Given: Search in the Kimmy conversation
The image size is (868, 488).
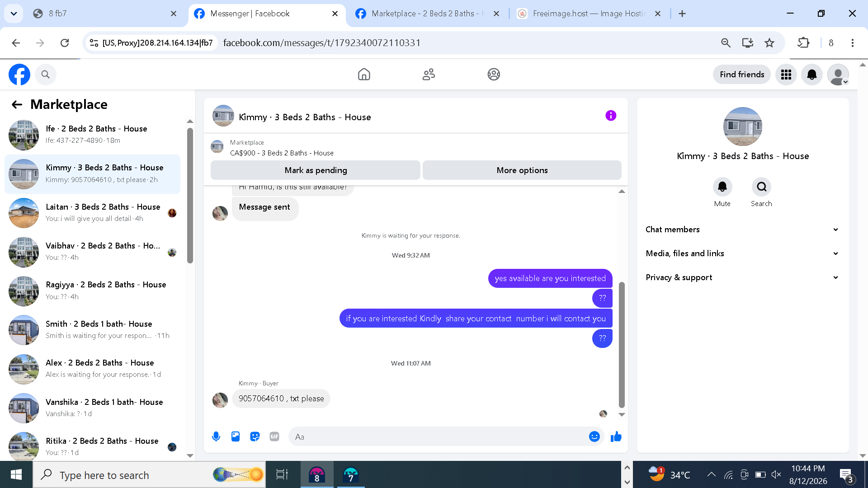Looking at the screenshot, I should (761, 187).
